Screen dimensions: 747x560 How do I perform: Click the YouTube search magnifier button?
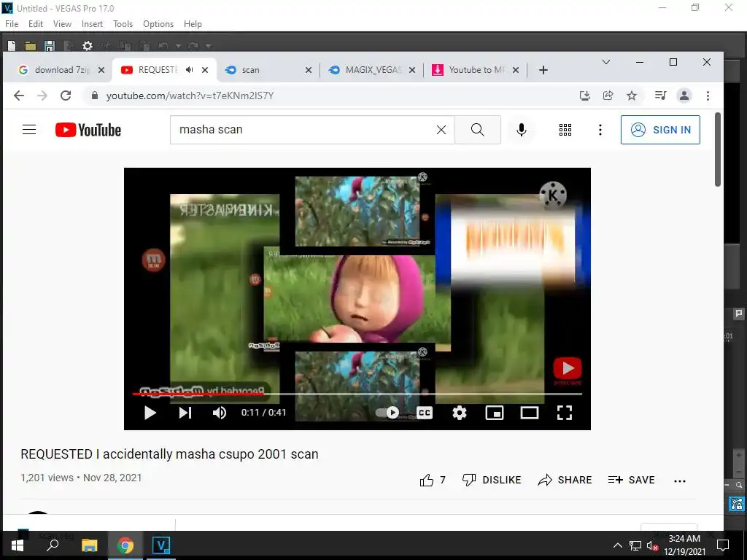pyautogui.click(x=477, y=130)
